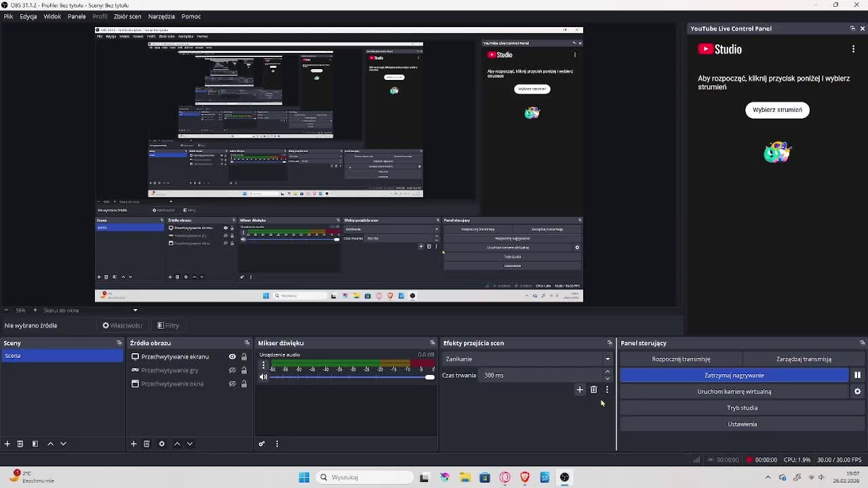Open scene filters icon in Sceny toolbar
868x488 pixels.
35,444
